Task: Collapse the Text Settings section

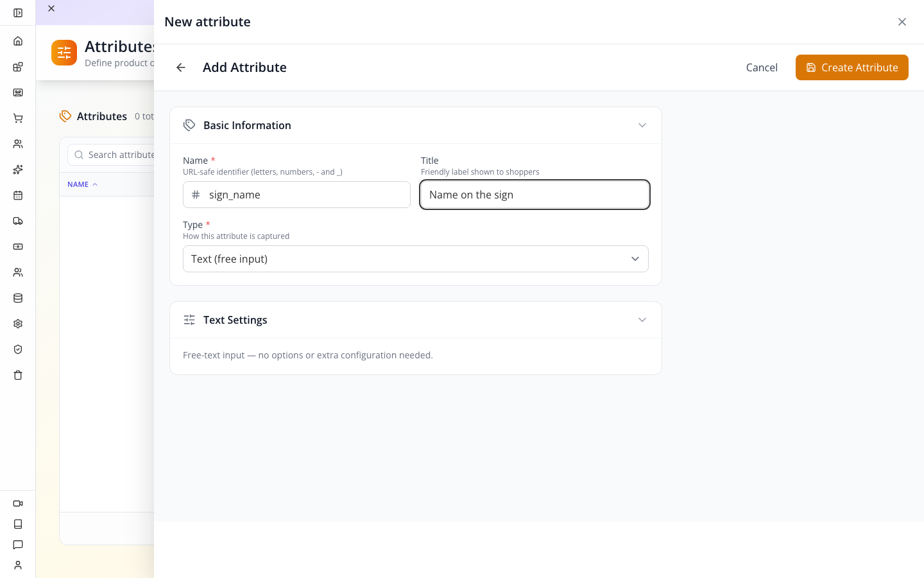Action: (642, 320)
